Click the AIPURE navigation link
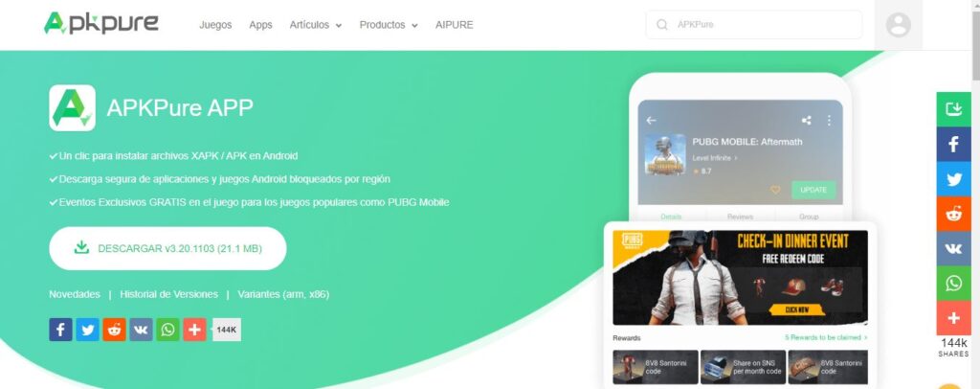Image resolution: width=980 pixels, height=389 pixels. click(455, 25)
